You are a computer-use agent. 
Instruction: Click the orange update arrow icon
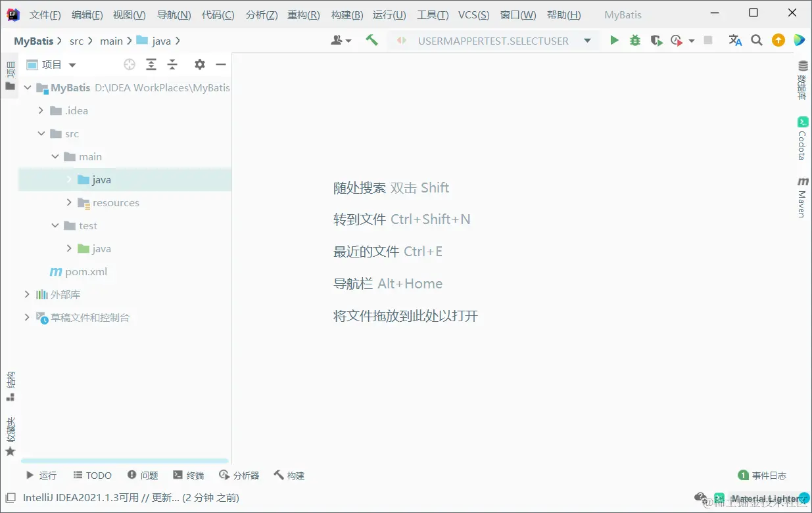coord(778,41)
